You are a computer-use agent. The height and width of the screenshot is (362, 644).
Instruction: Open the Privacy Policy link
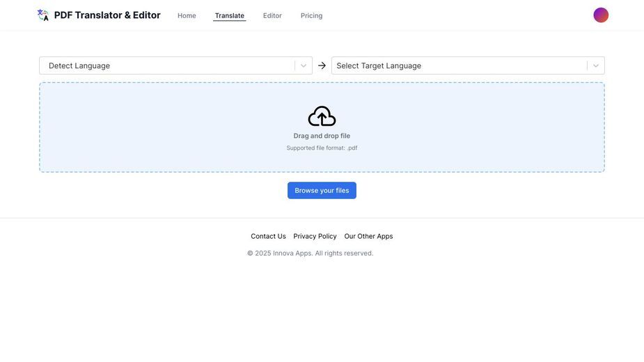click(x=315, y=236)
